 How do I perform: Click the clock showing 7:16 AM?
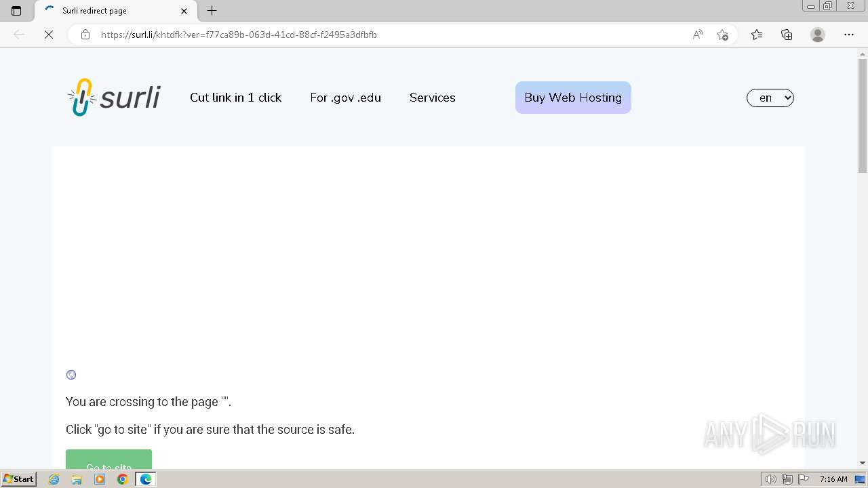[x=833, y=479]
